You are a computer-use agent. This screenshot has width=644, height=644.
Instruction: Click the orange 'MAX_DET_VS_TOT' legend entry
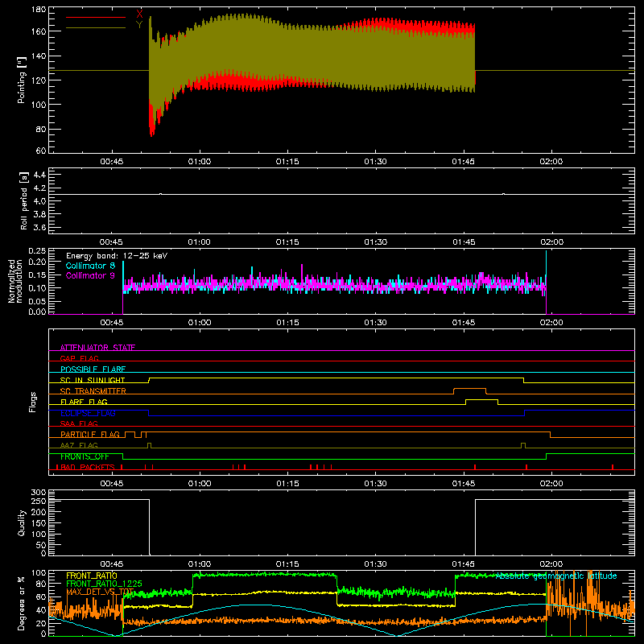[x=100, y=592]
